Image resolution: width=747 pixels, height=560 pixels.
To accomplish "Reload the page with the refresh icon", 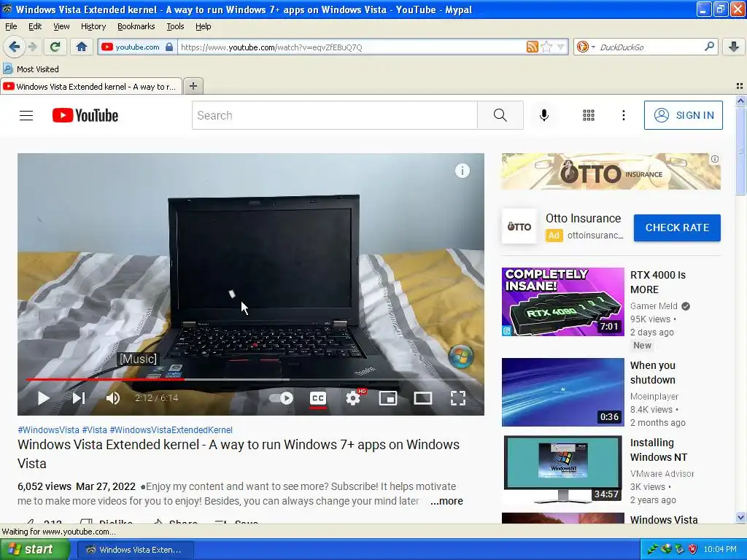I will pos(55,47).
